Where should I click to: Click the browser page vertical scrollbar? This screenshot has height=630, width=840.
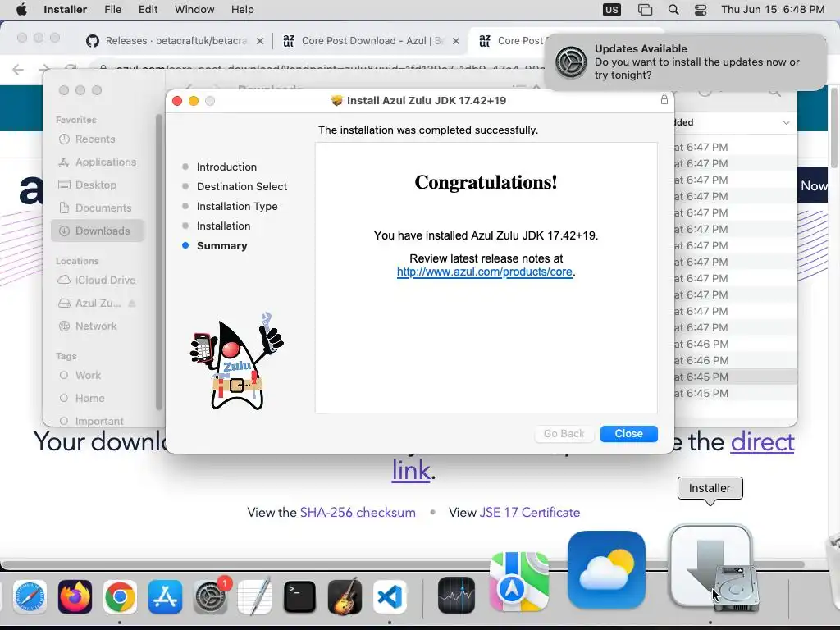click(833, 129)
